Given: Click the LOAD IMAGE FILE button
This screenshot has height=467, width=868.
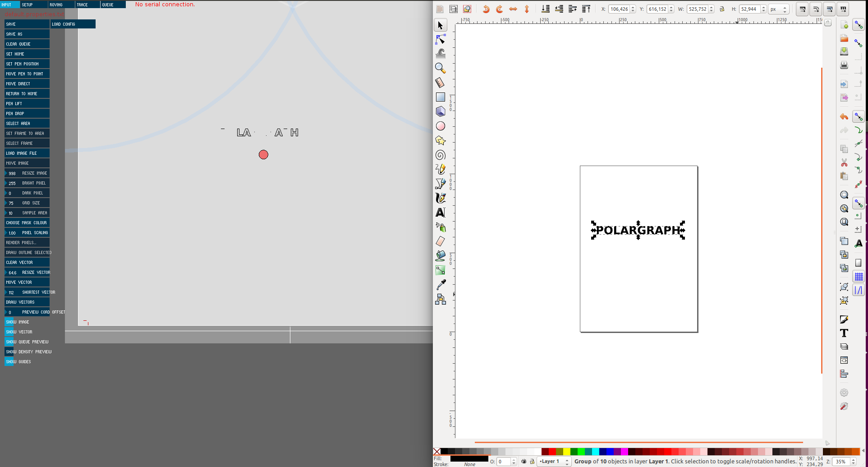Looking at the screenshot, I should click(x=27, y=153).
